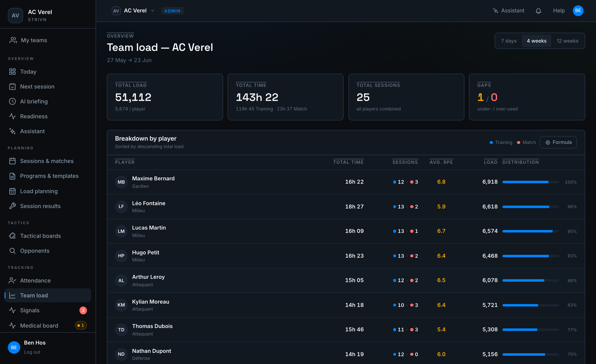This screenshot has height=364, width=596.
Task: Click the AI briefing clock icon
Action: 12,102
